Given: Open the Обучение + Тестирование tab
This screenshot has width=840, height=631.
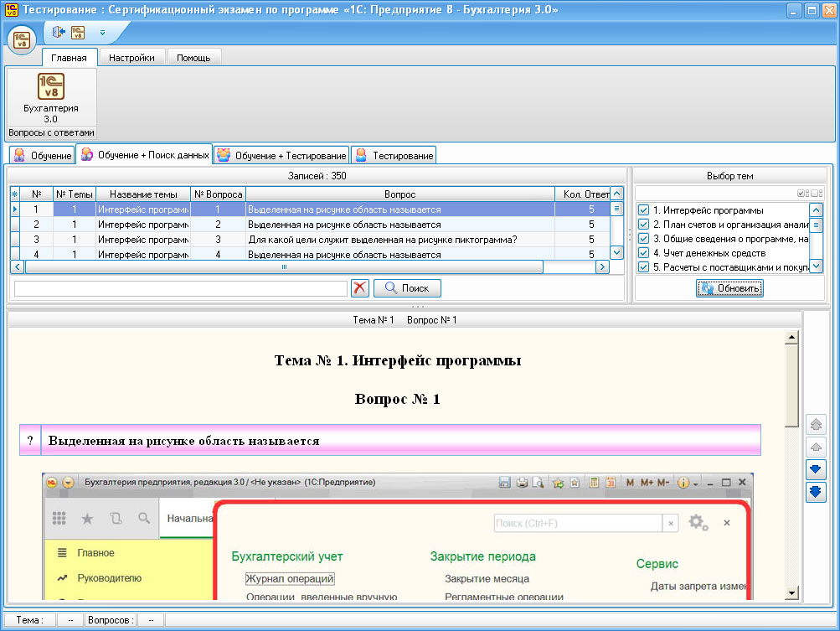Looking at the screenshot, I should point(281,156).
